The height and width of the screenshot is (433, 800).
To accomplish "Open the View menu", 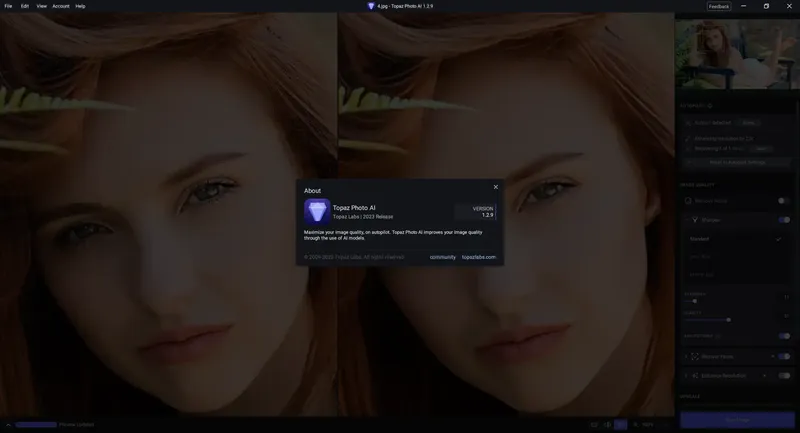I will click(41, 6).
